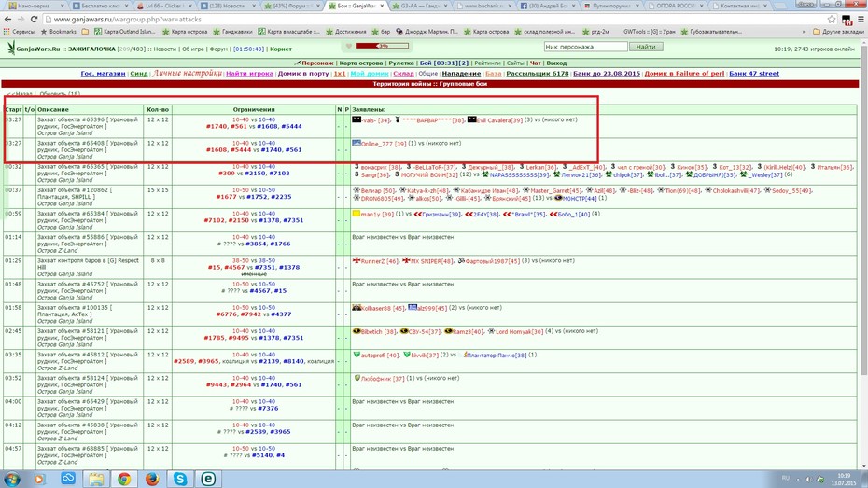868x488 pixels.
Task: Click the Ник персонажа search field
Action: pos(586,47)
